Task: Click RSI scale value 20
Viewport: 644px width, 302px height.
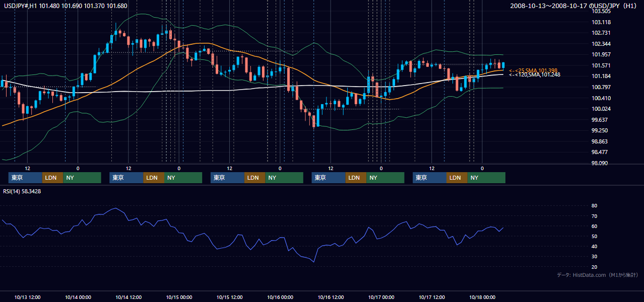Action: coord(595,267)
